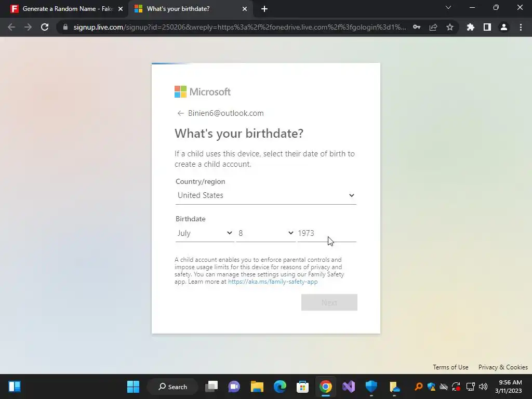The height and width of the screenshot is (399, 532).
Task: Click the orange magnifier tray icon
Action: click(419, 387)
